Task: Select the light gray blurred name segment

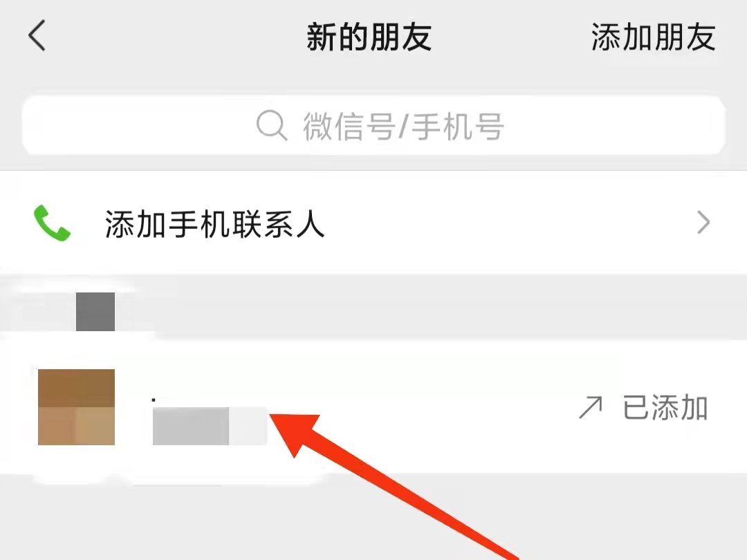Action: tap(248, 426)
